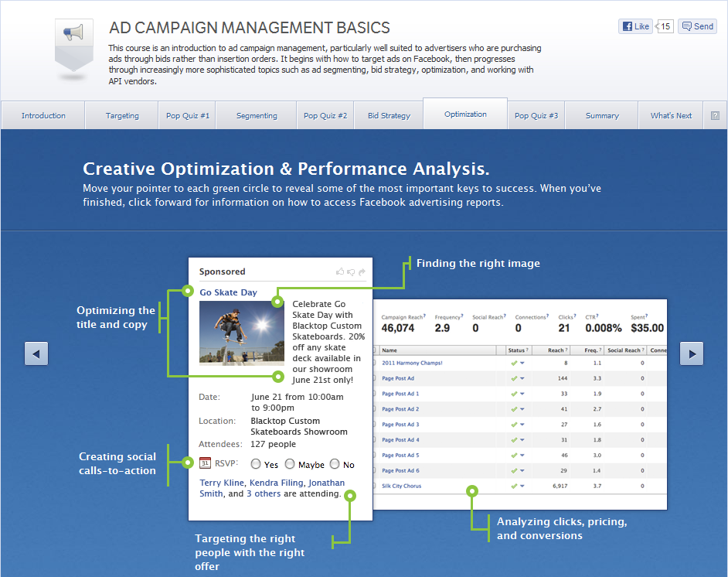Open Terry Kline's profile link
Viewport: 728px width, 577px height.
pyautogui.click(x=222, y=483)
